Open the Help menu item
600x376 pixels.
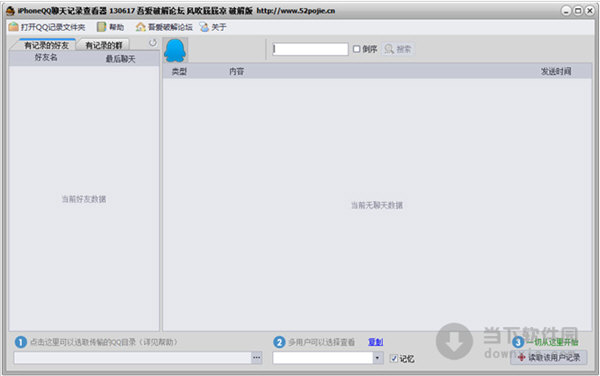click(111, 27)
